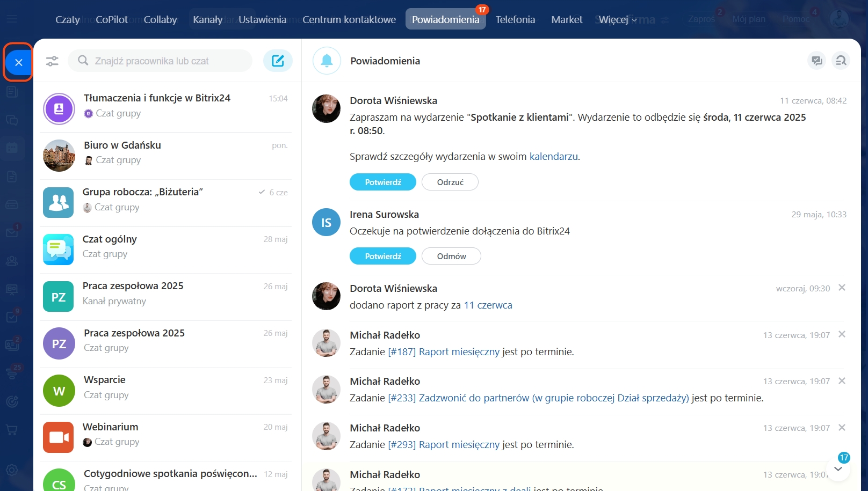Click the chat bubble icon in notifications header
This screenshot has width=868, height=491.
(x=816, y=61)
